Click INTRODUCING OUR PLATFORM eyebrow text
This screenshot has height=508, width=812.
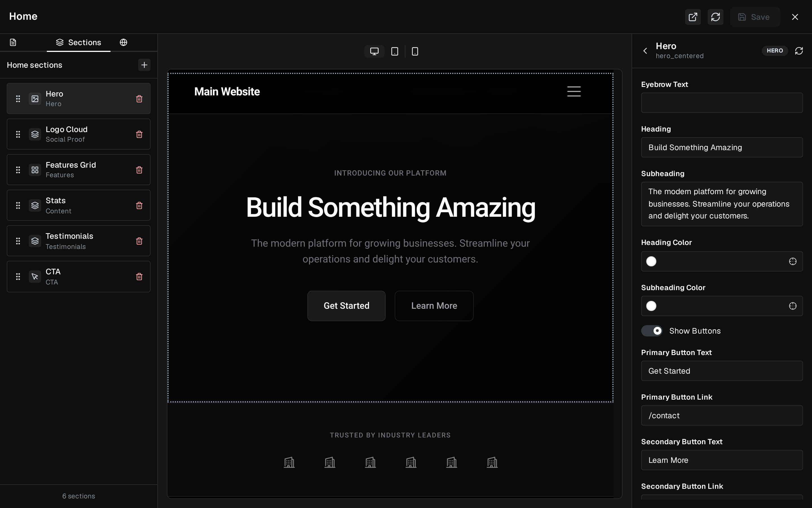point(390,173)
